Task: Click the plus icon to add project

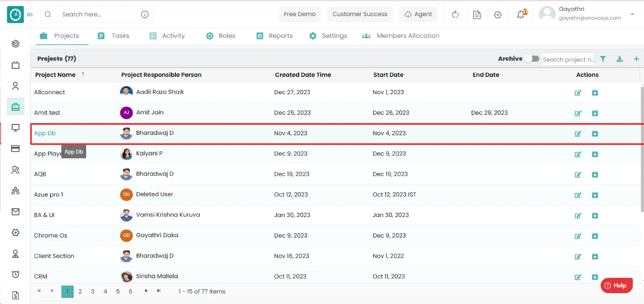Action: click(x=636, y=59)
